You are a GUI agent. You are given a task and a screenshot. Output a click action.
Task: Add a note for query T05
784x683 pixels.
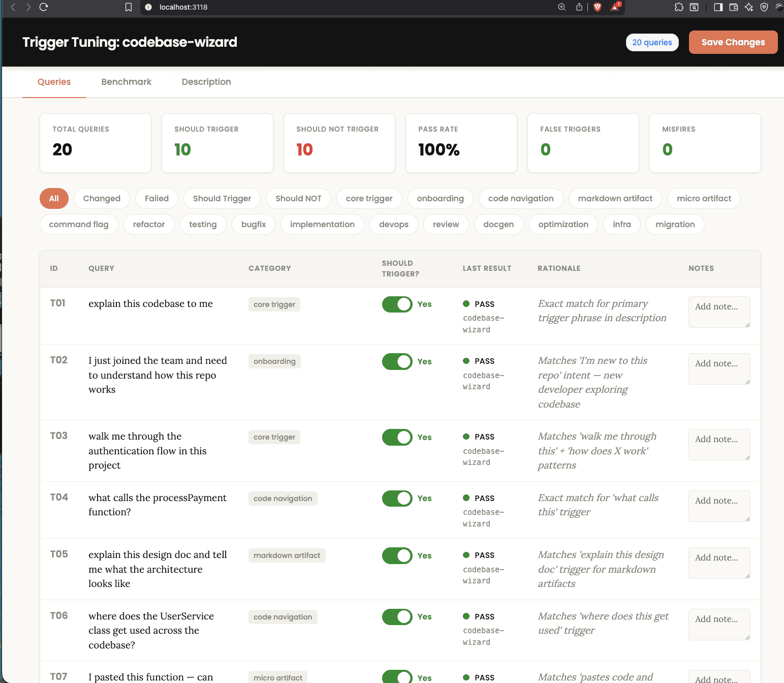pos(719,563)
